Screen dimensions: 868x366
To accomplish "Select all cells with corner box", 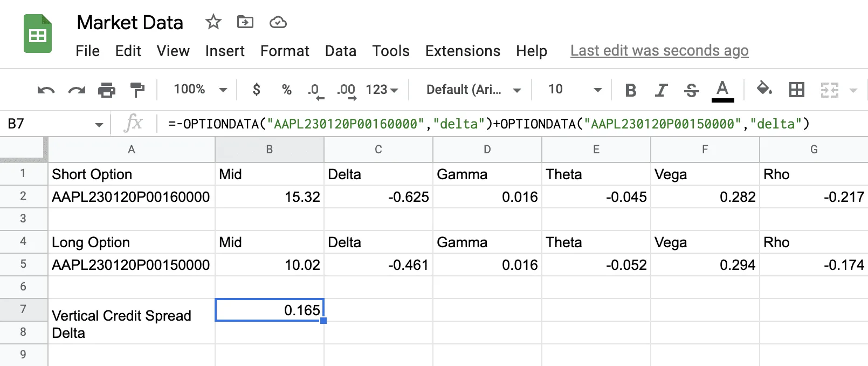I will click(24, 150).
